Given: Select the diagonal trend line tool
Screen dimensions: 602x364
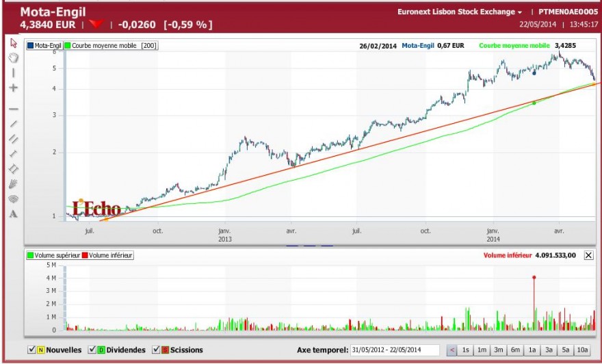Looking at the screenshot, I should coord(14,124).
